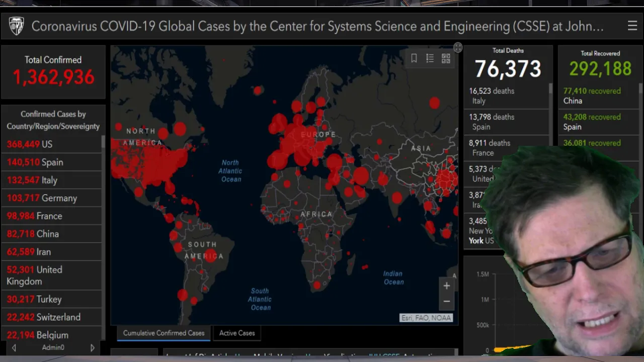Select Turkey in the country list
This screenshot has width=644, height=362.
click(x=51, y=299)
